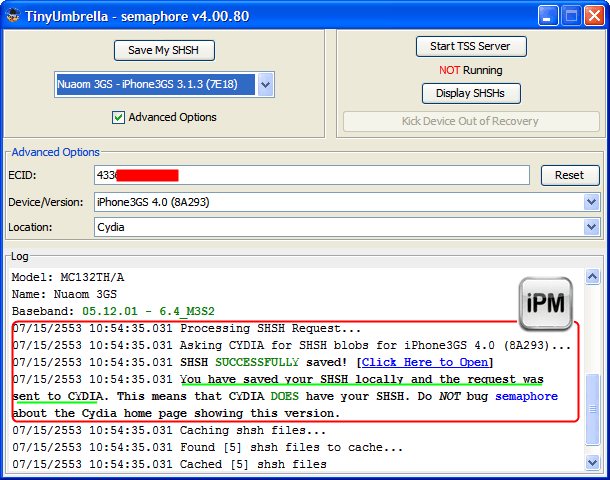Click the green 'SUCCESSFULLY' word in log
610x480 pixels.
[x=257, y=362]
